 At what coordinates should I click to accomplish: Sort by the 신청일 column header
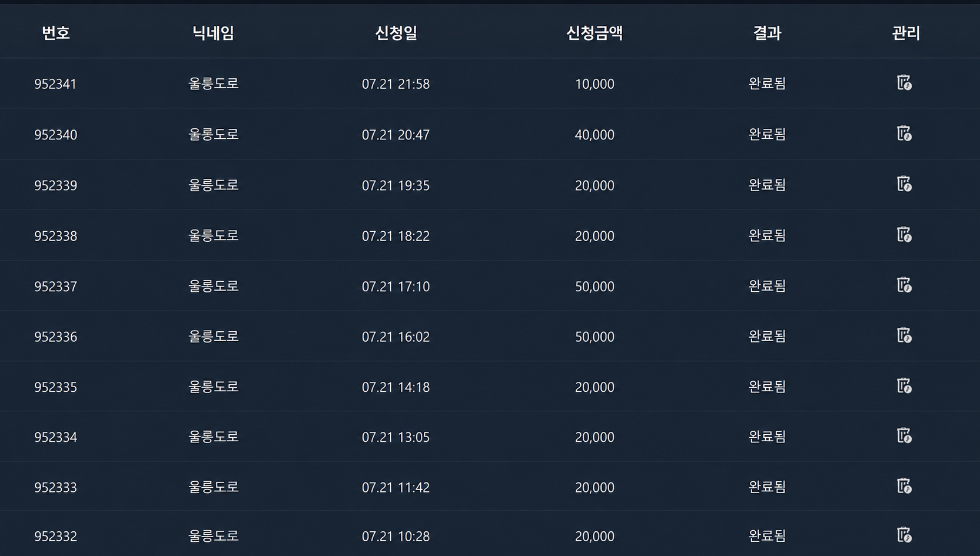tap(396, 33)
